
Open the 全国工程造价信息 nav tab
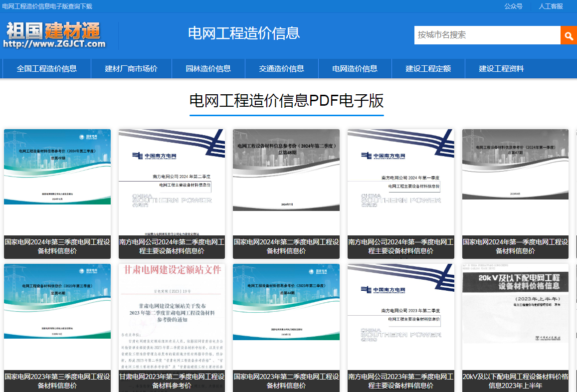(47, 68)
